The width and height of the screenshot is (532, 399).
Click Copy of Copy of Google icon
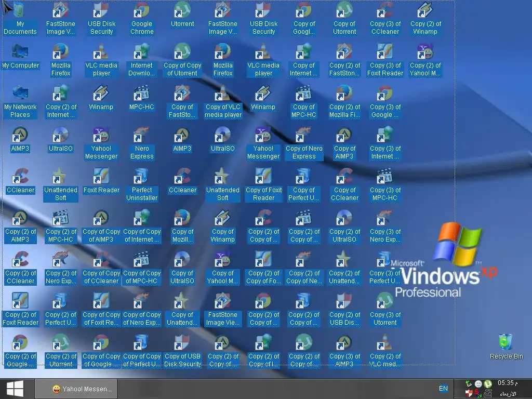pos(101,351)
